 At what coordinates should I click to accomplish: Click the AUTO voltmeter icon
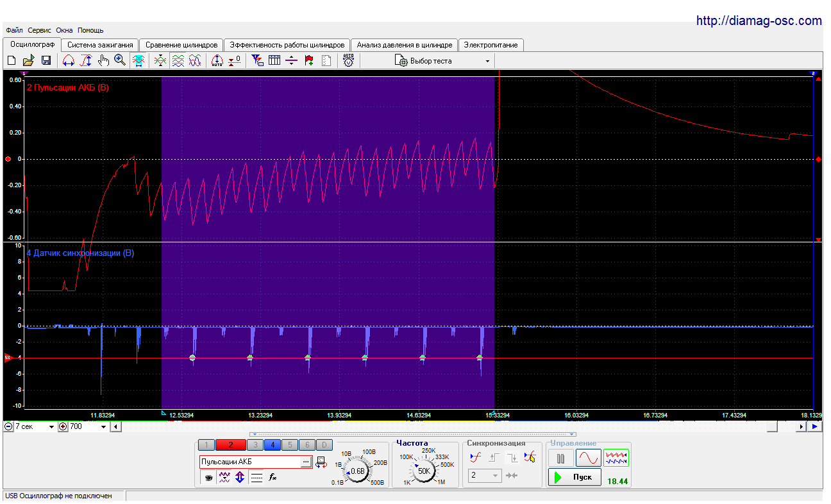(348, 60)
